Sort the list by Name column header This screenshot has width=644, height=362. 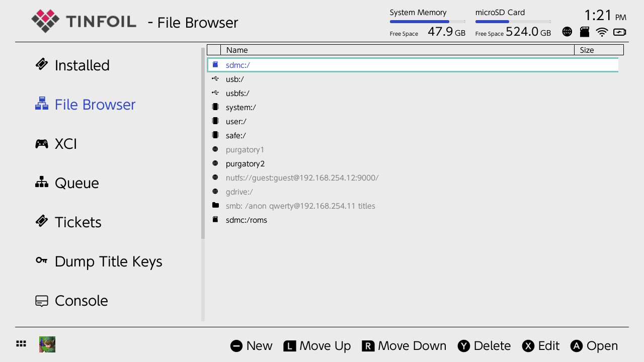coord(397,50)
